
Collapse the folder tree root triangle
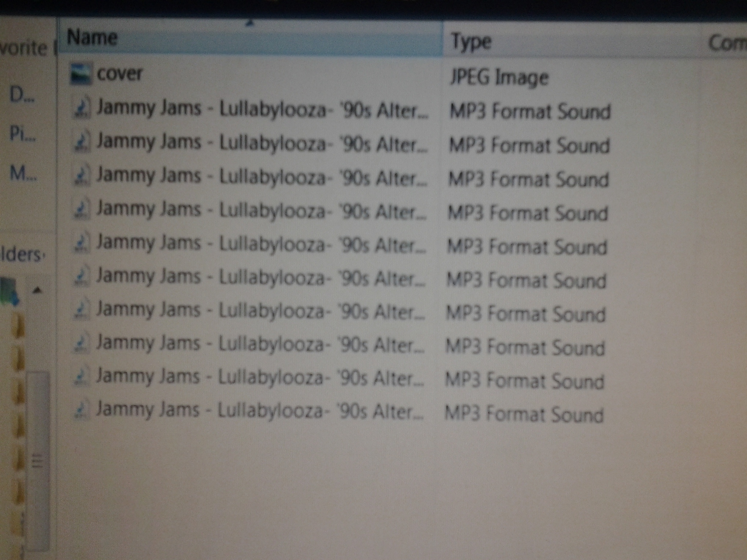pos(37,291)
